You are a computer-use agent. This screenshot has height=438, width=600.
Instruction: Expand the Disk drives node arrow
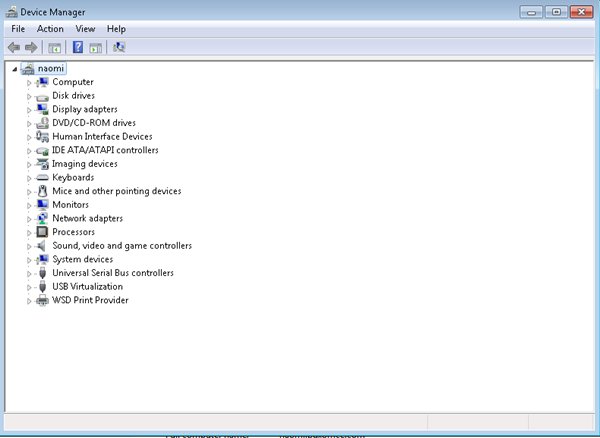click(x=29, y=96)
